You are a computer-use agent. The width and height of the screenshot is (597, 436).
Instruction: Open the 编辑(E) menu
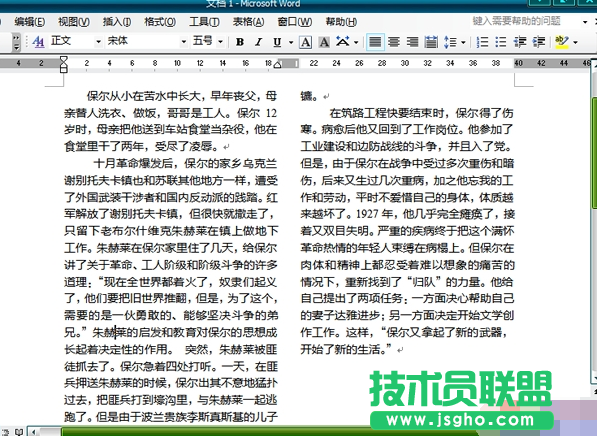(x=30, y=22)
